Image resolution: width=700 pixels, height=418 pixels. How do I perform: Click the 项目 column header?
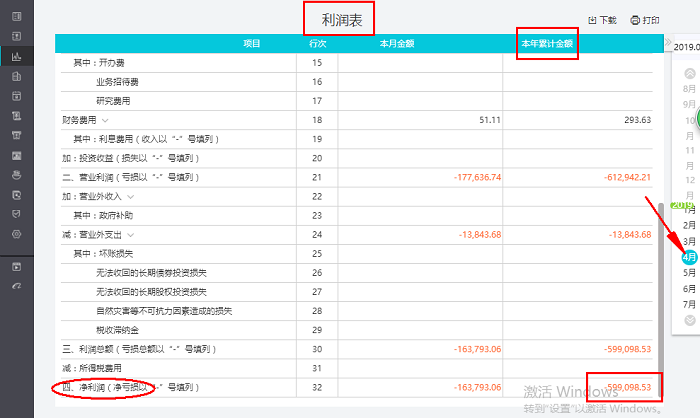coord(252,43)
